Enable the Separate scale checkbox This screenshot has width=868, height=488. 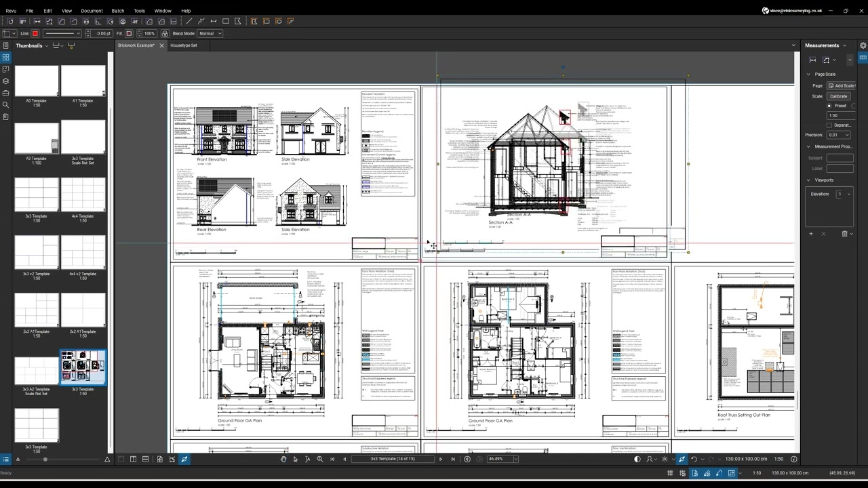829,125
